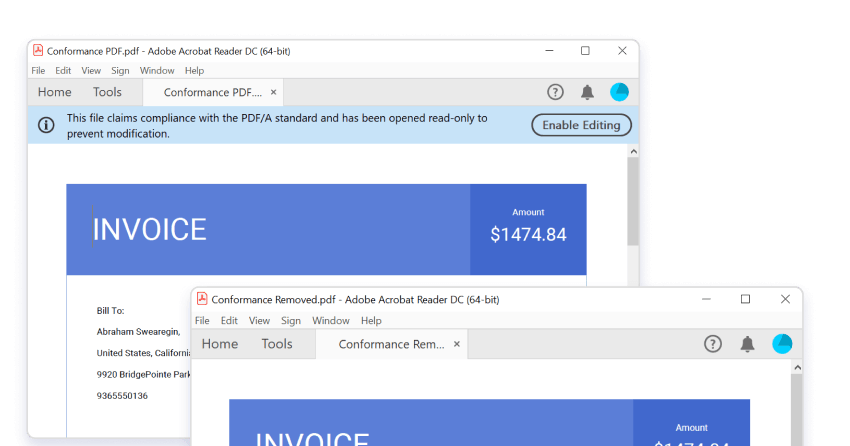The width and height of the screenshot is (850, 446).
Task: Close the Conformance PDF document tab
Action: (x=273, y=92)
